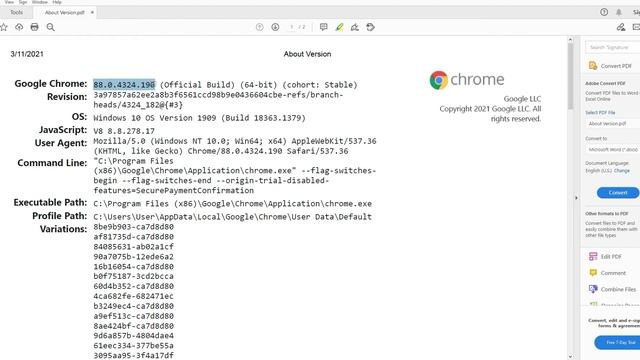This screenshot has height=360, width=640.
Task: Click the Google LLC text
Action: tap(522, 99)
